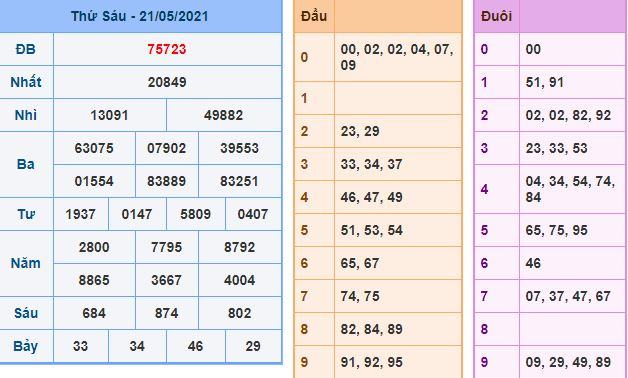Click the '04, 34, 54, 74, 84' cell
The width and height of the screenshot is (628, 378).
[x=572, y=189]
